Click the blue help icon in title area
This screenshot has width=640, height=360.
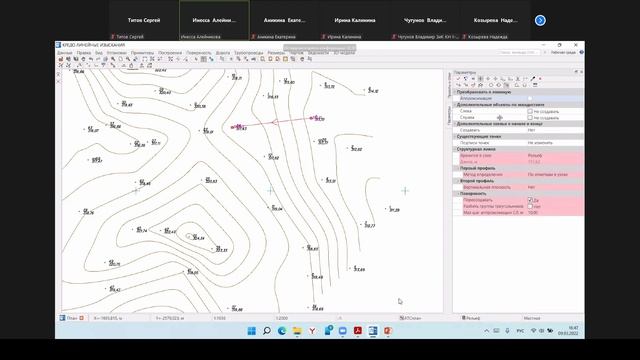pyautogui.click(x=581, y=52)
